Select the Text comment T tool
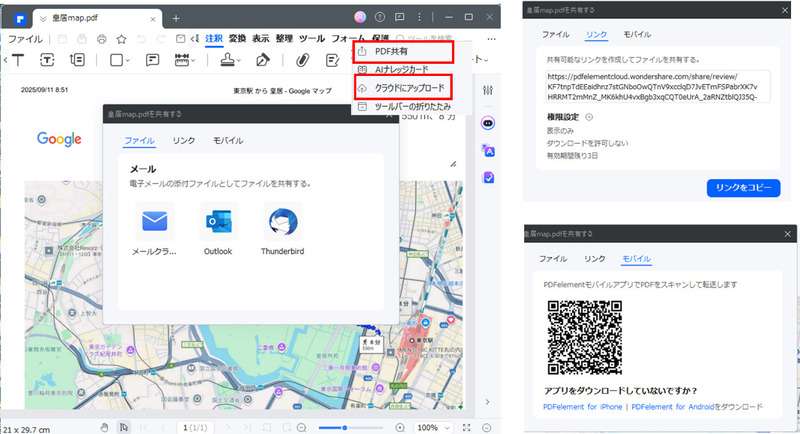This screenshot has width=800, height=434. point(18,60)
